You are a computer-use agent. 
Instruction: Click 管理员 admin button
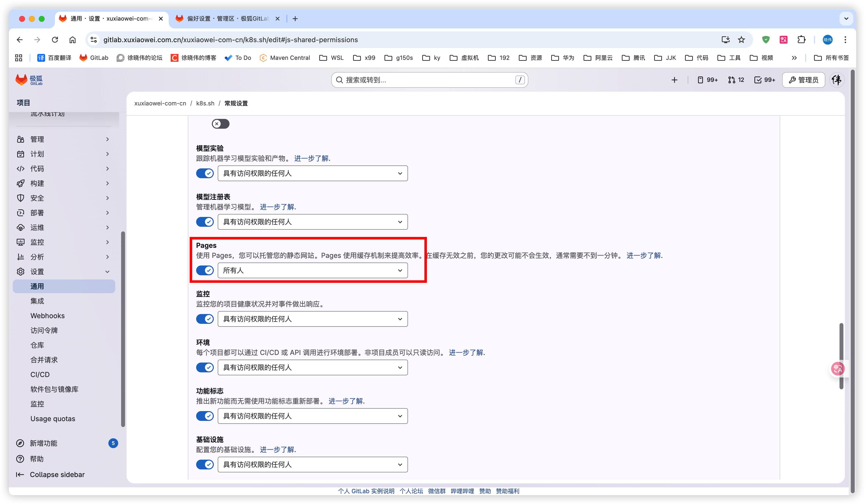tap(803, 80)
